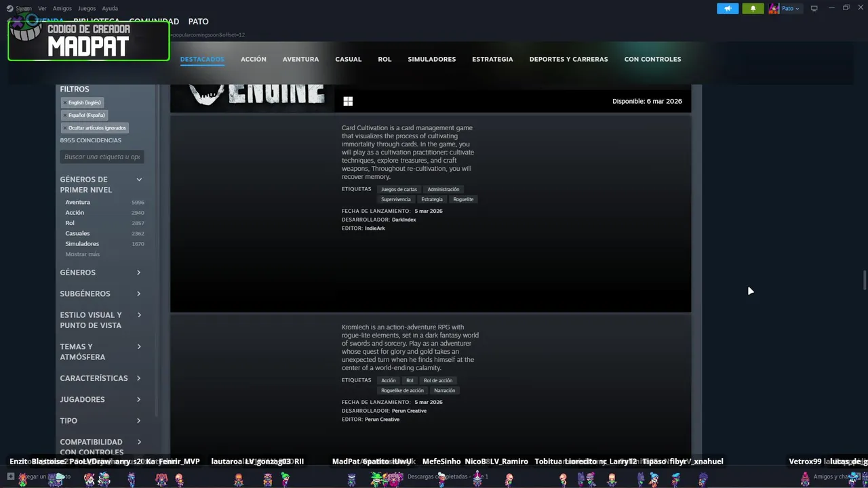Viewport: 868px width, 488px height.
Task: Select the CON CONTROLES tab
Action: coord(653,59)
